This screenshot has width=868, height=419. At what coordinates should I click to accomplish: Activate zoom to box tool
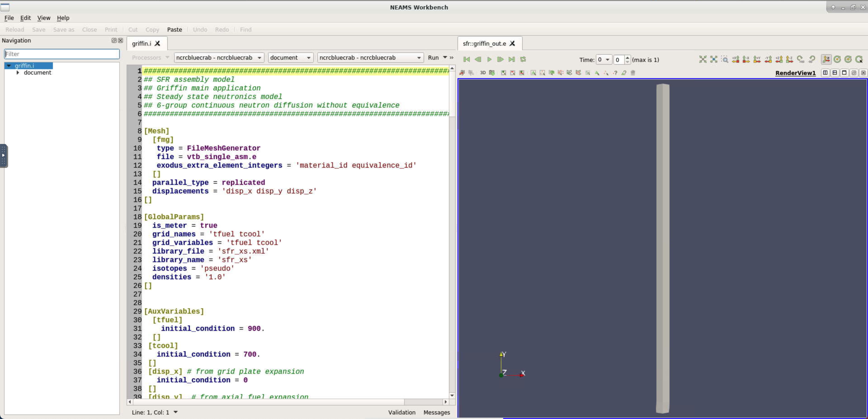[725, 59]
